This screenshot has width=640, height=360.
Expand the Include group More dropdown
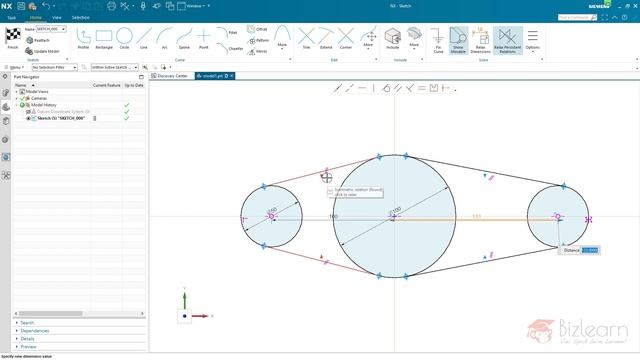click(414, 38)
